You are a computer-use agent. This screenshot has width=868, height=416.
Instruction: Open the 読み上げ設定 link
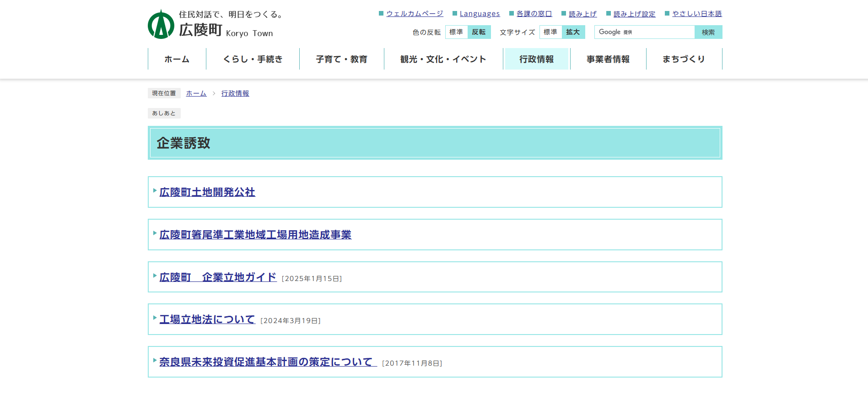tap(634, 14)
